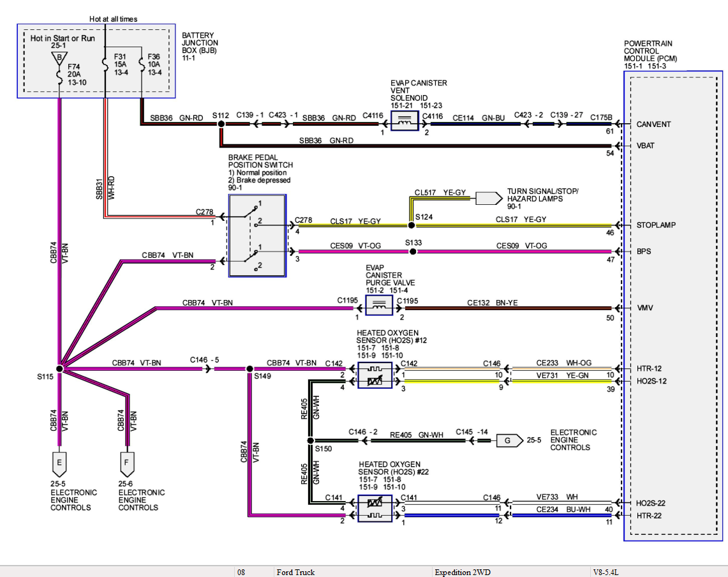This screenshot has height=577, width=728.
Task: Click the HO2S-22 pin label
Action: (650, 503)
